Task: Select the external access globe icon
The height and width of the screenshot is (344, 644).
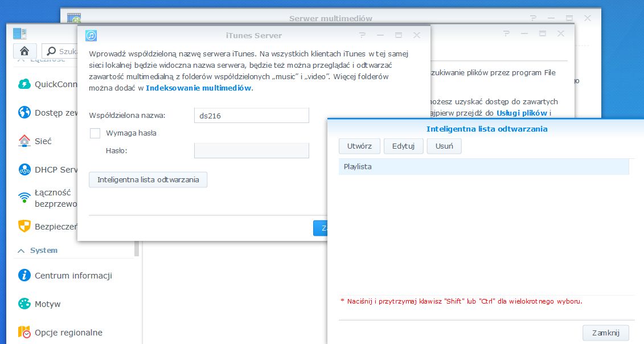Action: pyautogui.click(x=24, y=112)
